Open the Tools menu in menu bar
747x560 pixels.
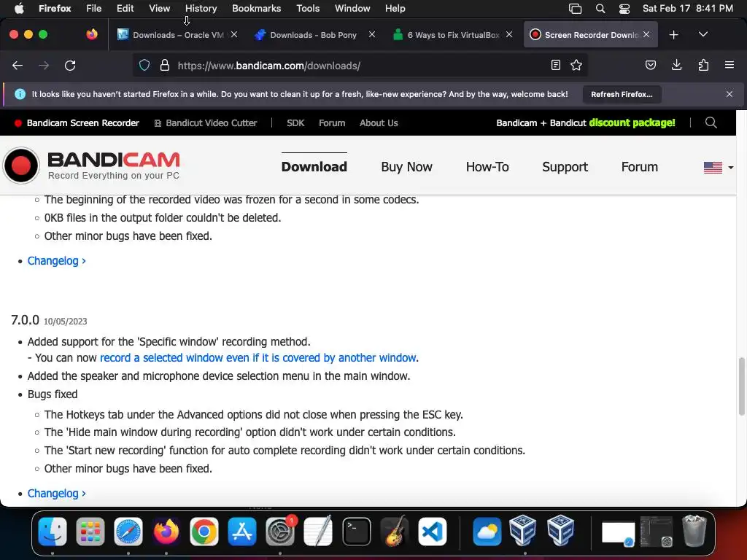(x=308, y=8)
